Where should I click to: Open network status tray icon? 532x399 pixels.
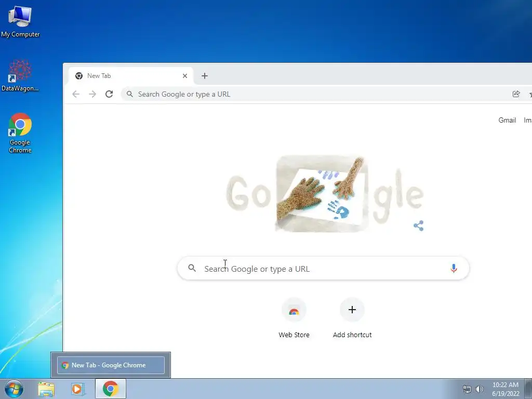(467, 389)
